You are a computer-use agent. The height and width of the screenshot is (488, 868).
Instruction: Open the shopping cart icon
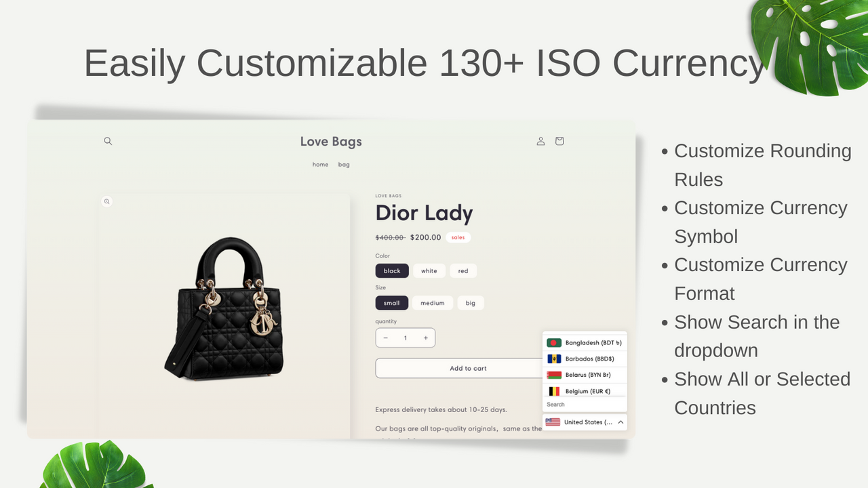[x=559, y=141]
